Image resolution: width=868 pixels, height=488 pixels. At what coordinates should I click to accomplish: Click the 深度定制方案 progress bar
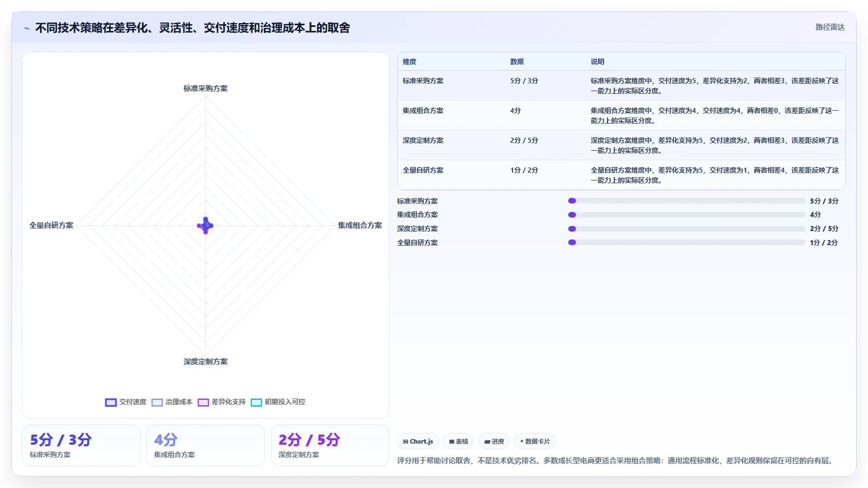pos(686,229)
